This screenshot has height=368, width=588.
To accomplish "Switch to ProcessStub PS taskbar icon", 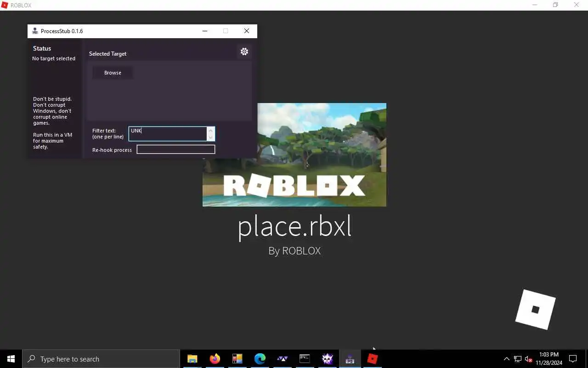I will tap(350, 359).
